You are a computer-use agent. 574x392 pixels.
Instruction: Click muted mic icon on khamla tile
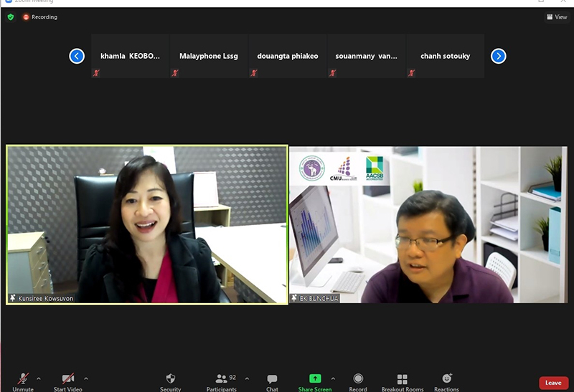pyautogui.click(x=96, y=73)
